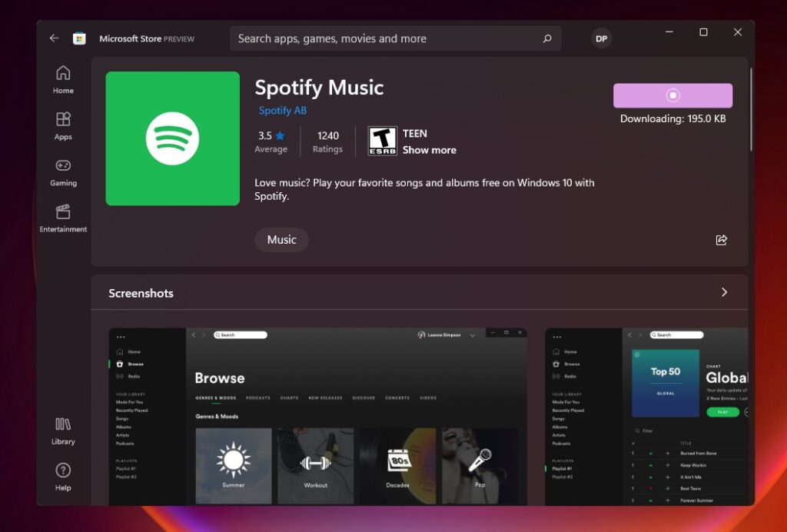Open the Home section from sidebar
The image size is (787, 532).
click(62, 79)
